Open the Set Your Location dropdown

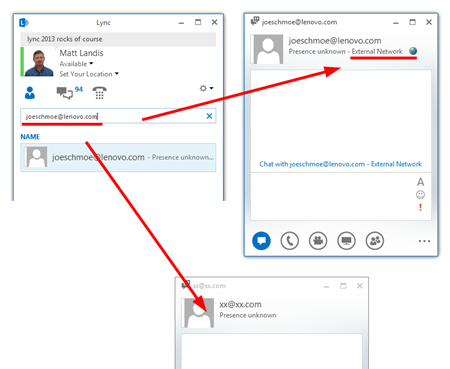(89, 74)
